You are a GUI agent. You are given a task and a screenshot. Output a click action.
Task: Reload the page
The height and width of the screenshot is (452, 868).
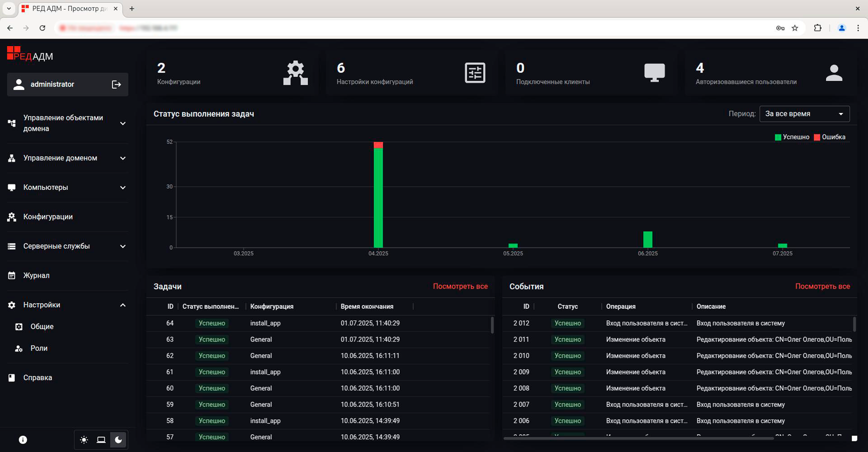coord(42,28)
